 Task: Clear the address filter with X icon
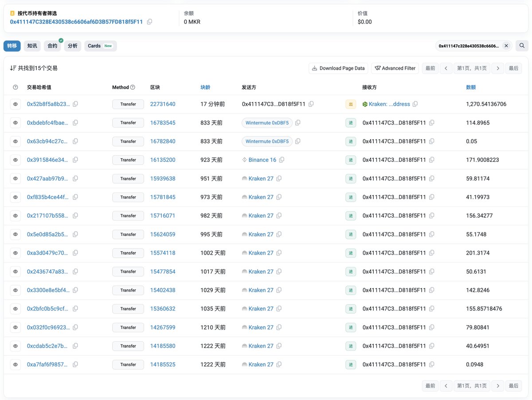pyautogui.click(x=506, y=46)
